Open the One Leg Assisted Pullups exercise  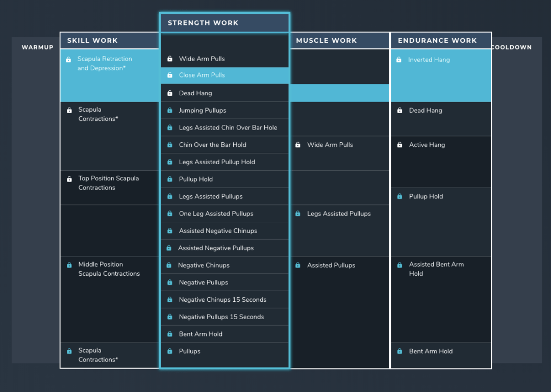[x=216, y=214]
